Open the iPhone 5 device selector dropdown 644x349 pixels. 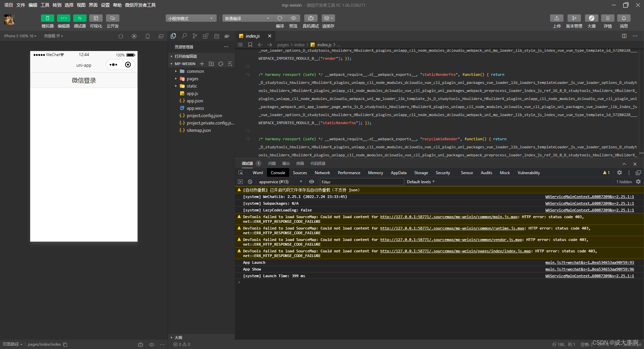click(20, 36)
